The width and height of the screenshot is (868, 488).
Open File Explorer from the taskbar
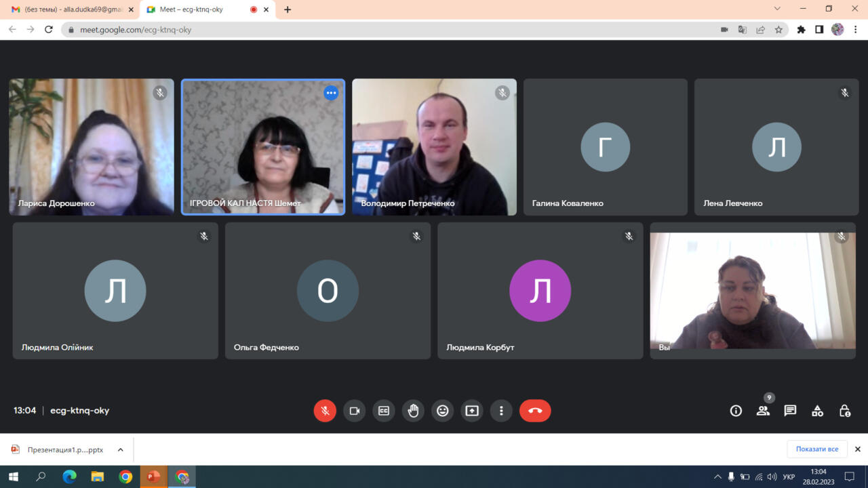pyautogui.click(x=98, y=476)
